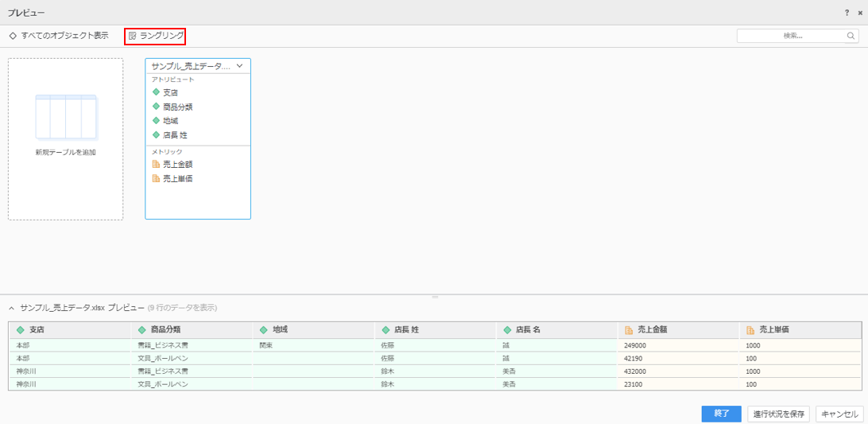Viewport: 868px width, 424px height.
Task: Click the 支店 attribute diamond icon in table card
Action: point(156,92)
